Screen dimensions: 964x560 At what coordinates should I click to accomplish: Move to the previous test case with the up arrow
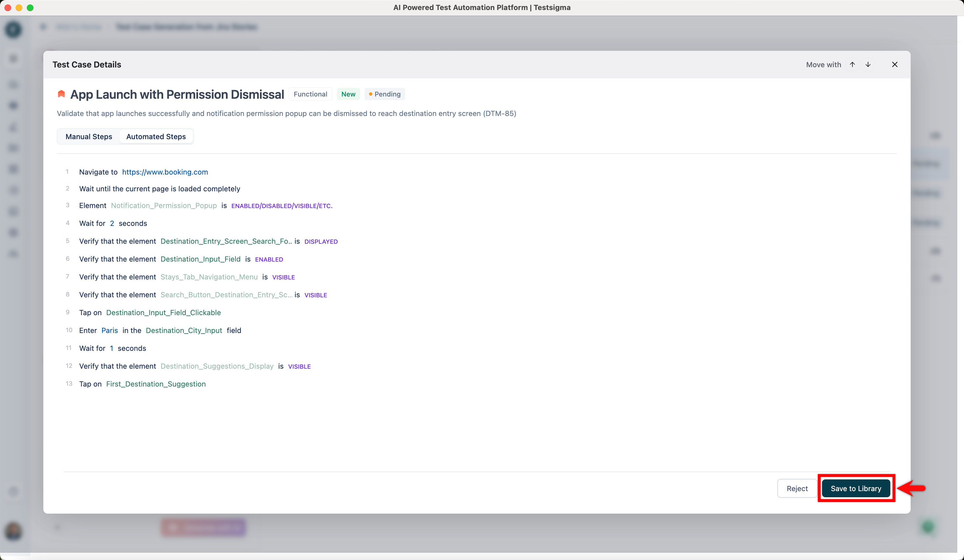pyautogui.click(x=852, y=65)
